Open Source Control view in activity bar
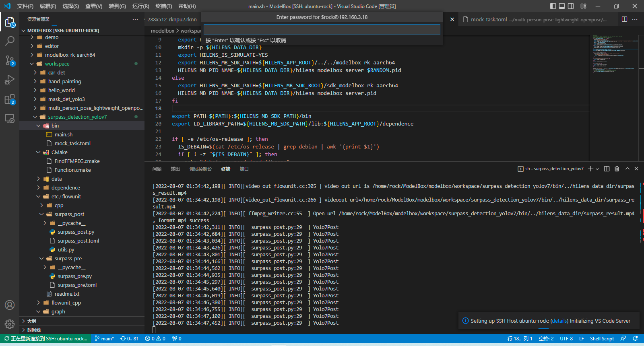644x346 pixels. tap(10, 60)
